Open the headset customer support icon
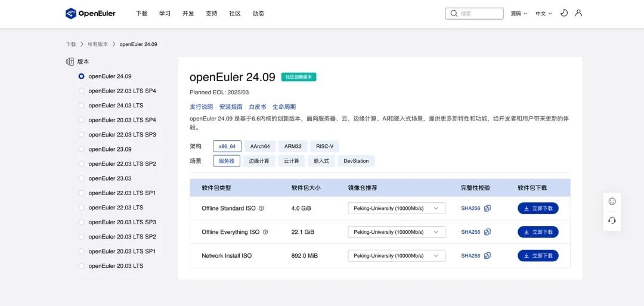 coord(612,220)
